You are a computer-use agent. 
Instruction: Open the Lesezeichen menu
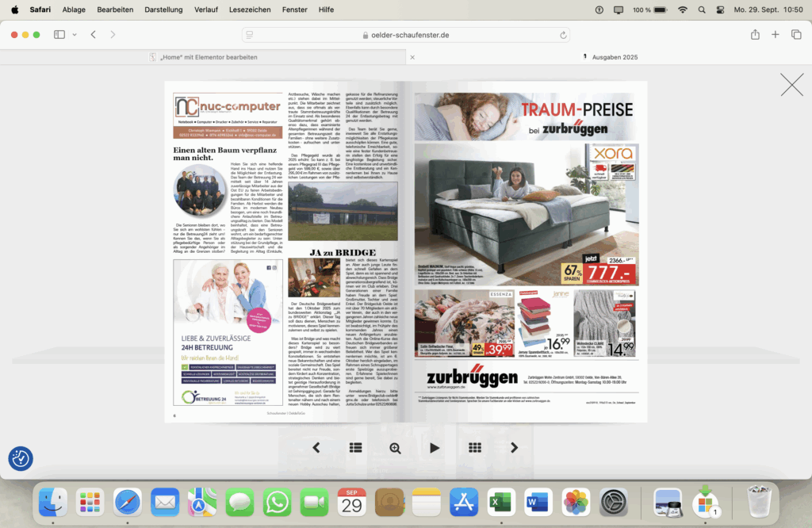(249, 10)
